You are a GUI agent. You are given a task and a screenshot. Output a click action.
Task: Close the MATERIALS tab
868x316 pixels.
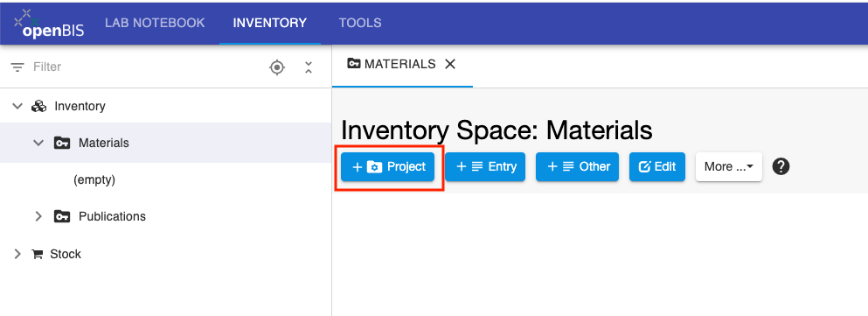[450, 64]
